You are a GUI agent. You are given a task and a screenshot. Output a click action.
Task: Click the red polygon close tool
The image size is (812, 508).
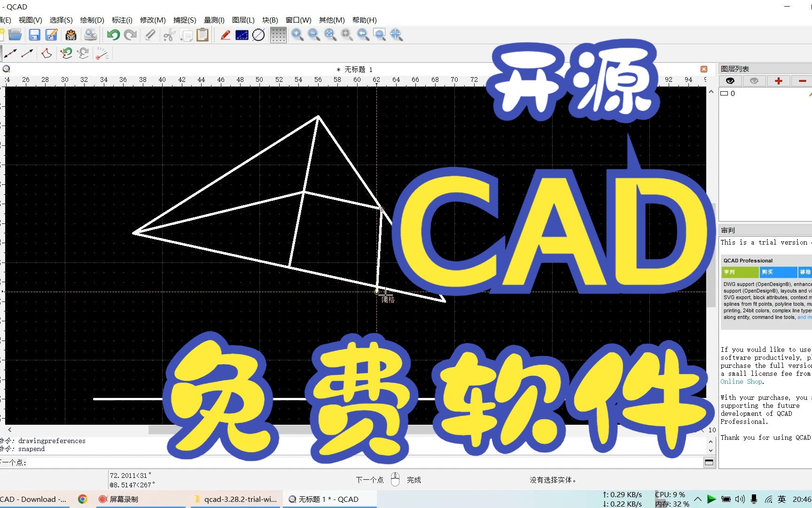point(47,54)
